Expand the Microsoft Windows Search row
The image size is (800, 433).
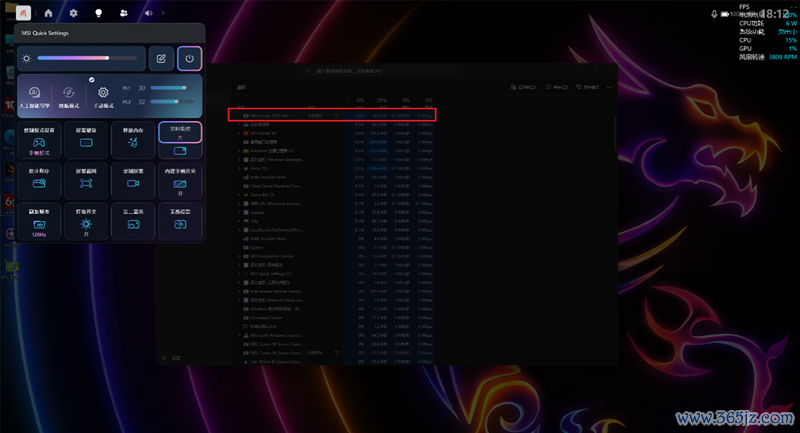(x=239, y=335)
